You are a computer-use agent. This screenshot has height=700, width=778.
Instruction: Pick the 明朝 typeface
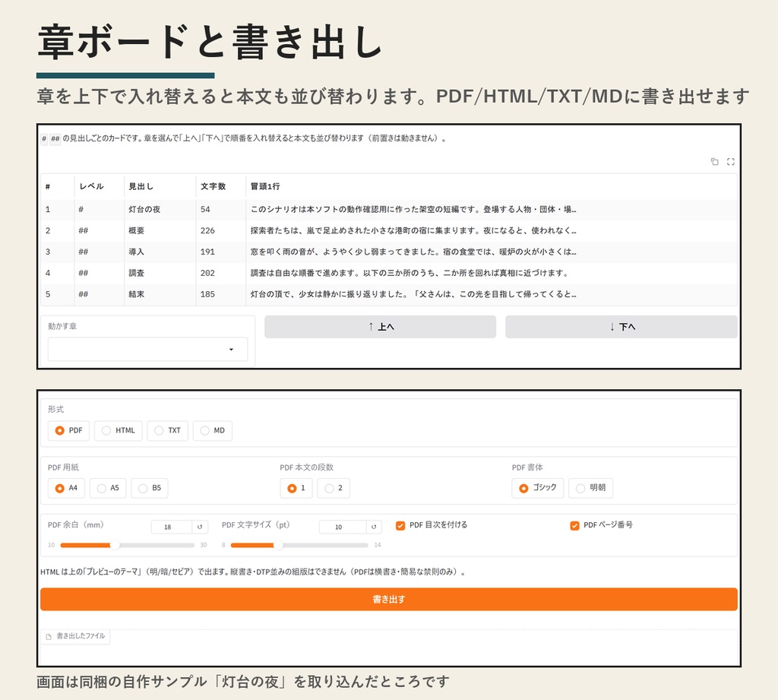coord(590,488)
